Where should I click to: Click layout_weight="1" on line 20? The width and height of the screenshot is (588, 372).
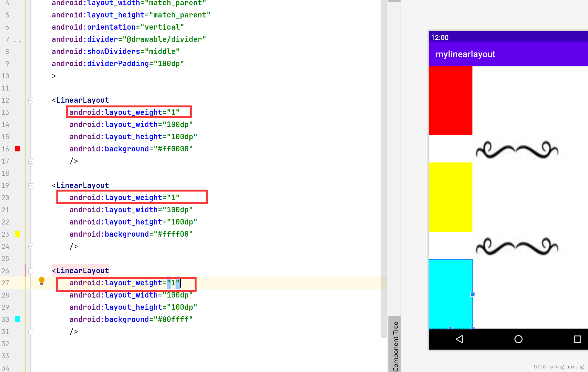pyautogui.click(x=124, y=198)
